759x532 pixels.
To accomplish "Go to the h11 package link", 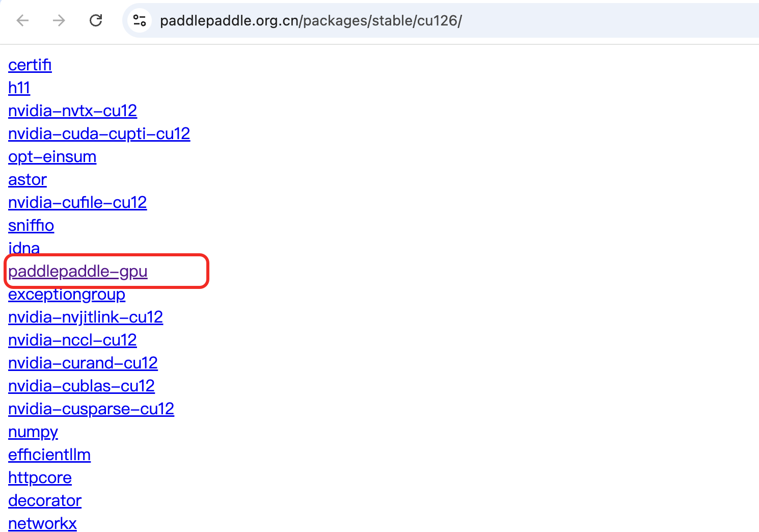I will click(19, 88).
